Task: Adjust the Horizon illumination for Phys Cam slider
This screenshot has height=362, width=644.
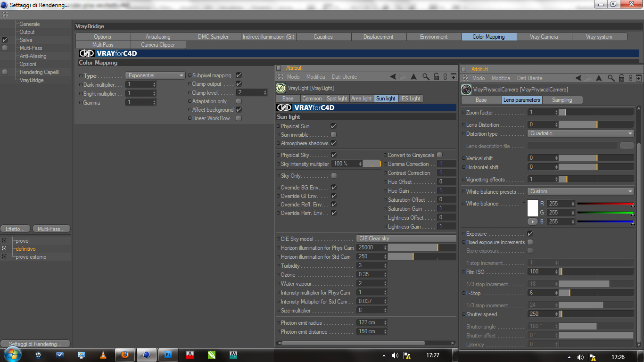Action: [x=422, y=247]
